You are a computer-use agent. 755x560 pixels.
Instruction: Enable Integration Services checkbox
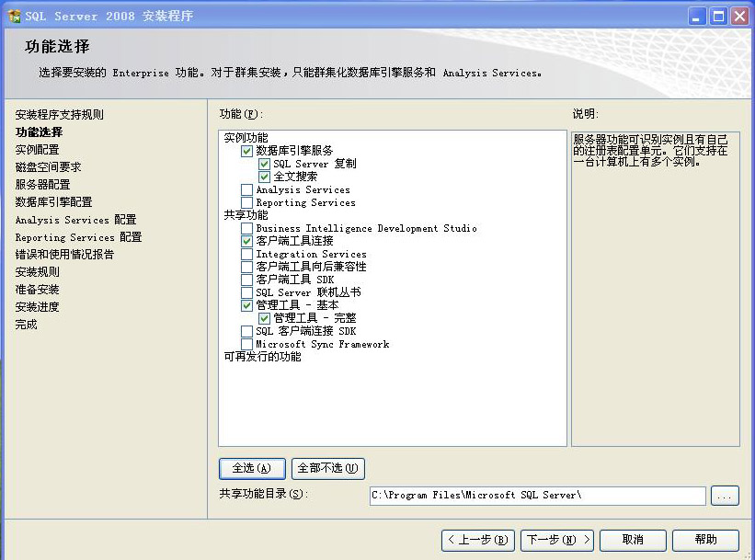(x=246, y=254)
